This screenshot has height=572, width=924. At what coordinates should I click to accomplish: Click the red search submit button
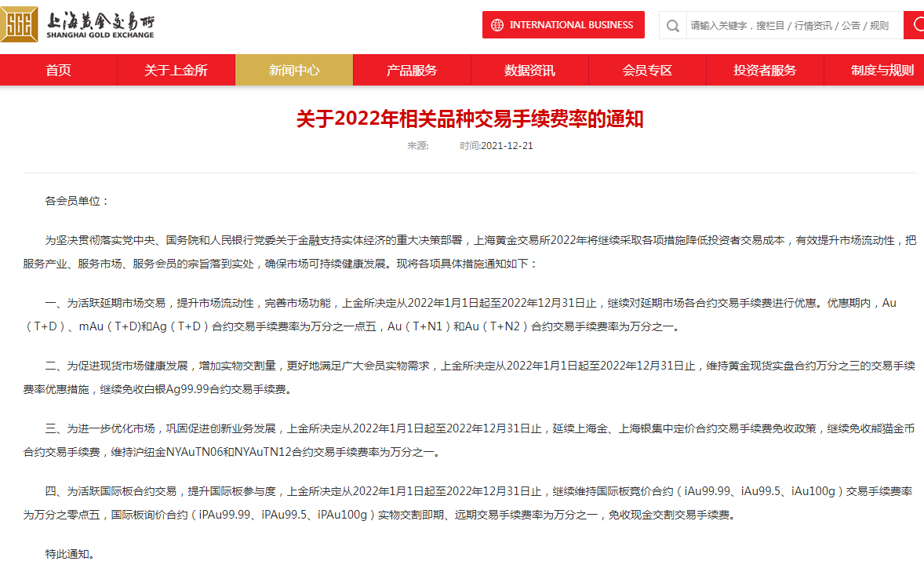point(915,25)
